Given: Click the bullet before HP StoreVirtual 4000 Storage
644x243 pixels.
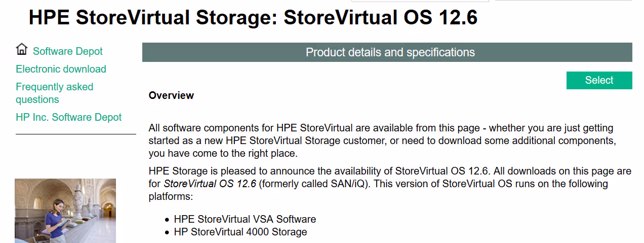Looking at the screenshot, I should click(167, 232).
